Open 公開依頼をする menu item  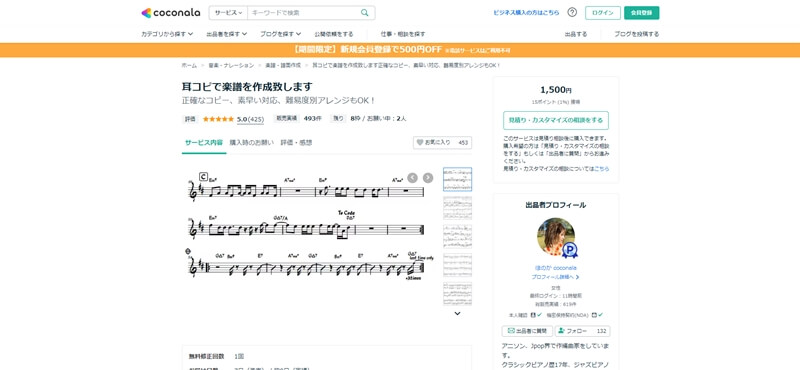tap(334, 34)
